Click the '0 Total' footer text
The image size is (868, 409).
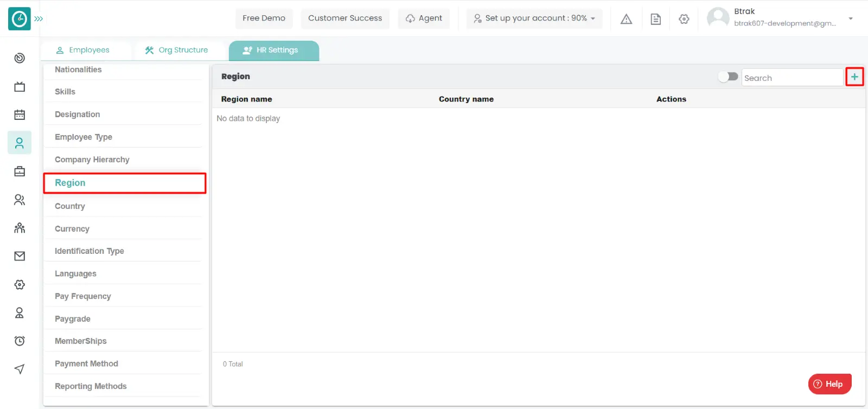(x=233, y=364)
